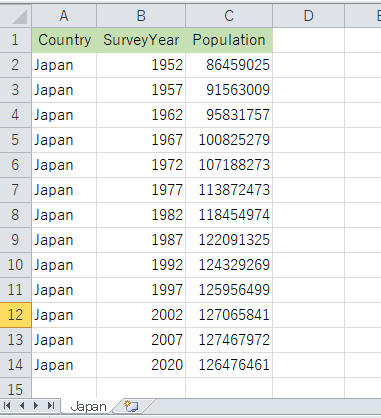Image resolution: width=381 pixels, height=418 pixels.
Task: Select cell with population 125956499
Action: 229,290
